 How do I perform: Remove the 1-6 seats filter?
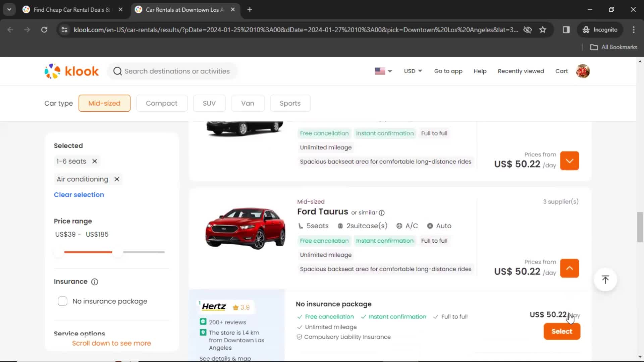(95, 161)
